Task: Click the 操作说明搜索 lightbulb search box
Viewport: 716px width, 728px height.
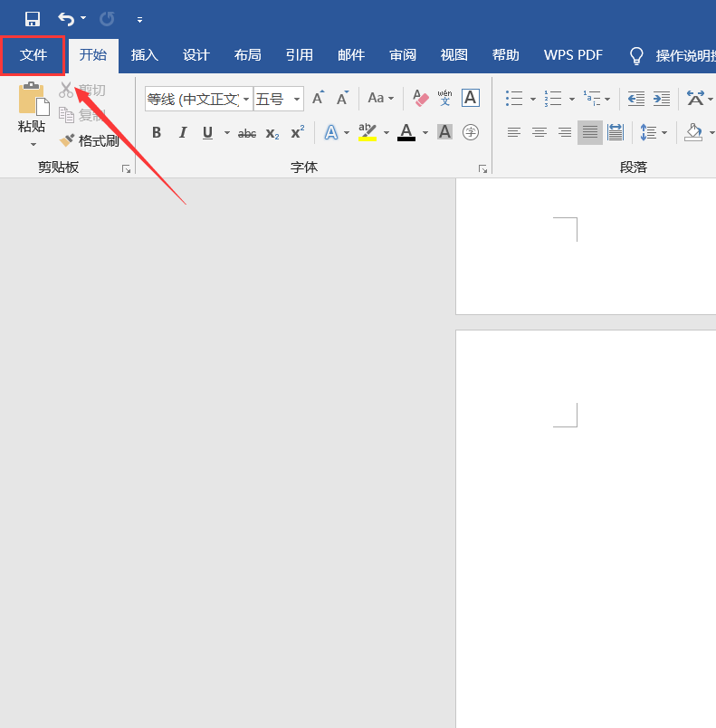Action: (x=672, y=56)
